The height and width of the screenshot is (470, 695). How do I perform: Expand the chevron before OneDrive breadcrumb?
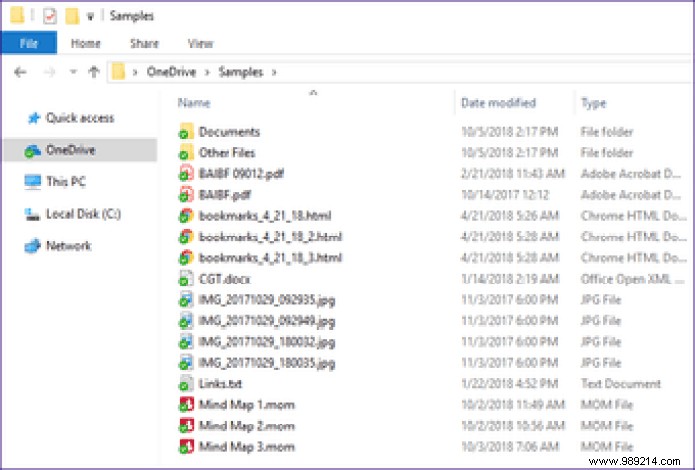coord(136,72)
